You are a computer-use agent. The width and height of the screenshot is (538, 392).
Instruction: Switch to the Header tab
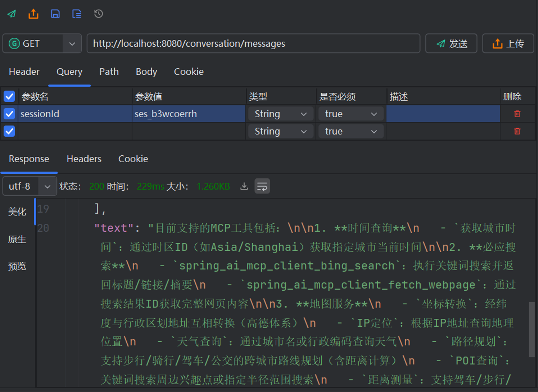point(24,72)
